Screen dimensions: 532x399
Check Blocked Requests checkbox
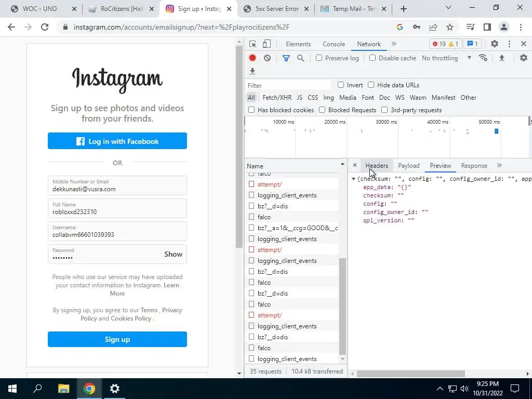[x=322, y=110]
